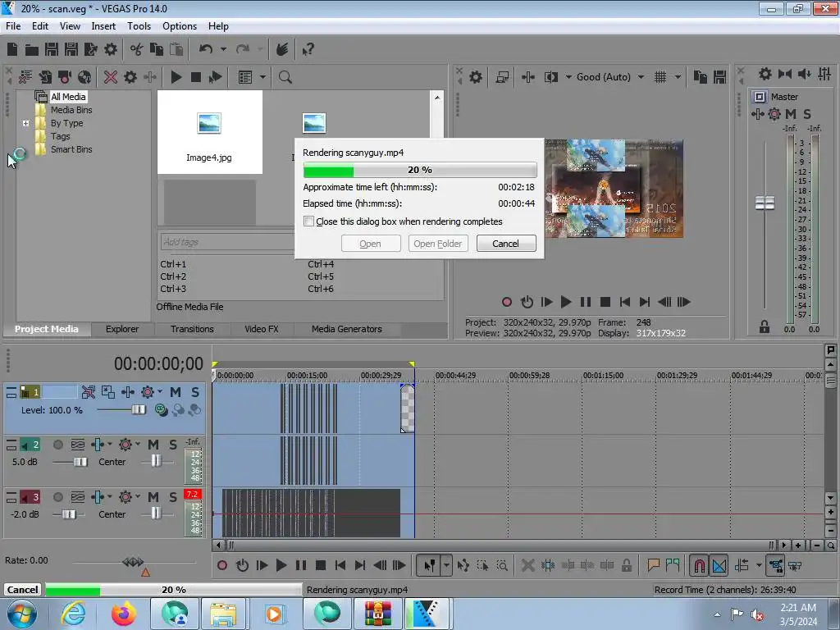840x630 pixels.
Task: Toggle Master bus lock fader channels
Action: click(x=765, y=326)
